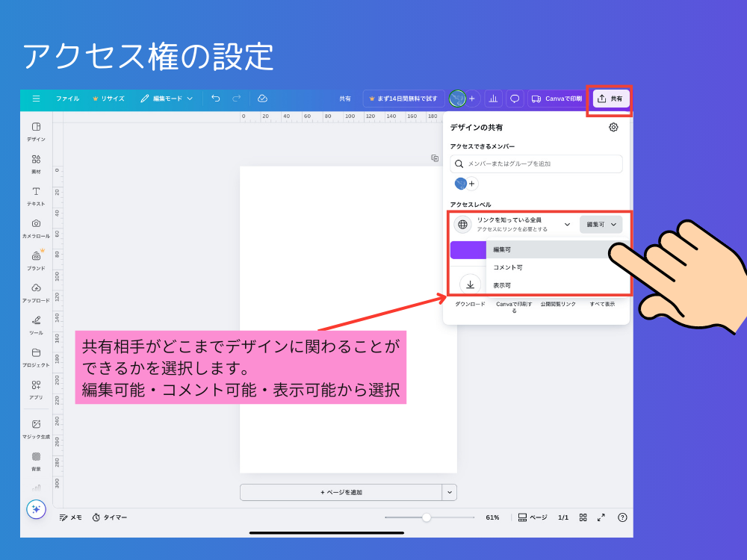Image resolution: width=747 pixels, height=560 pixels.
Task: Open share settings via the gear icon
Action: pos(613,127)
